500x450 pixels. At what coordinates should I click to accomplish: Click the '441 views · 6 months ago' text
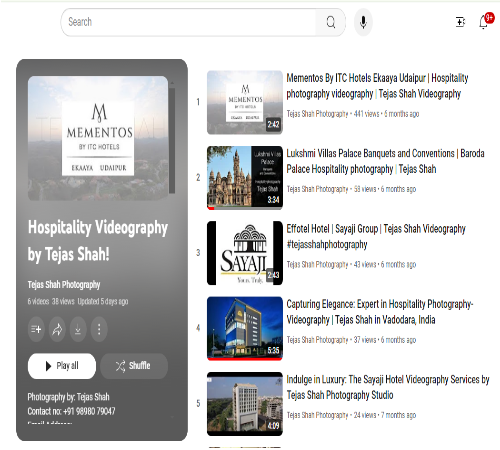point(386,114)
